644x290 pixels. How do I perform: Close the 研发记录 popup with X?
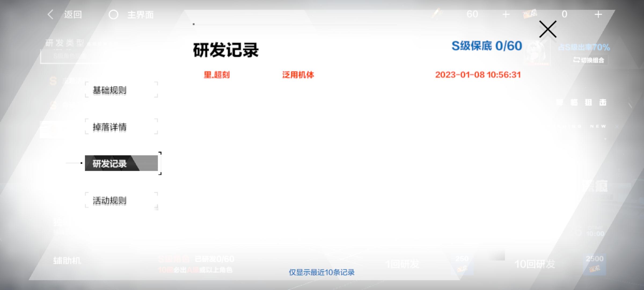pos(548,29)
